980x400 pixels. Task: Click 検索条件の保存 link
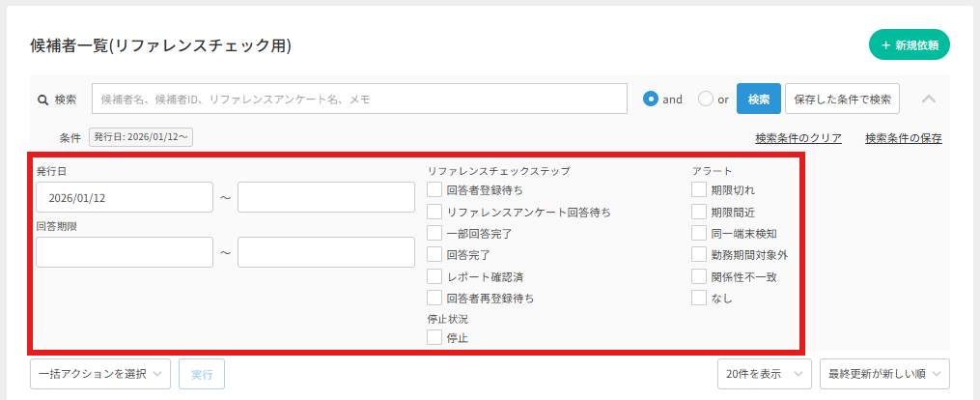click(x=903, y=138)
